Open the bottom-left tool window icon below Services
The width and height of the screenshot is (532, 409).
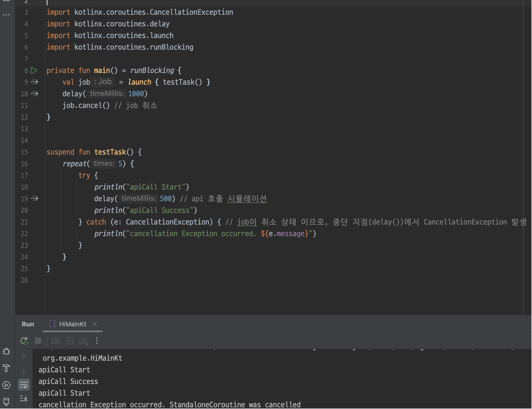(6, 402)
